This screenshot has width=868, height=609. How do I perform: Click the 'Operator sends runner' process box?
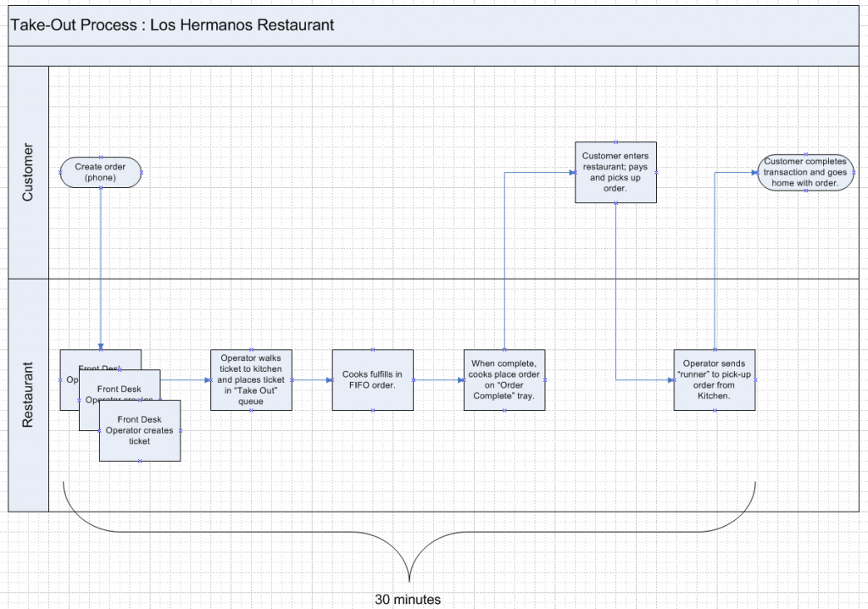pyautogui.click(x=715, y=380)
